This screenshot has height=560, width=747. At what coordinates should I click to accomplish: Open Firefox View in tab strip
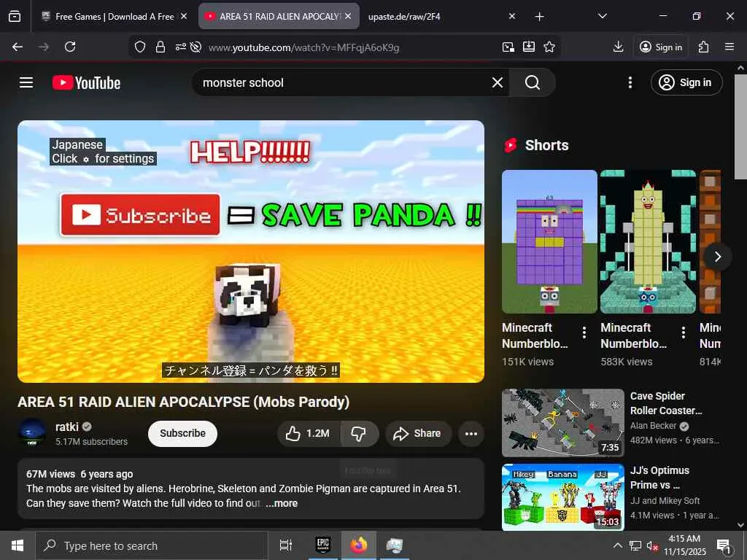(15, 16)
